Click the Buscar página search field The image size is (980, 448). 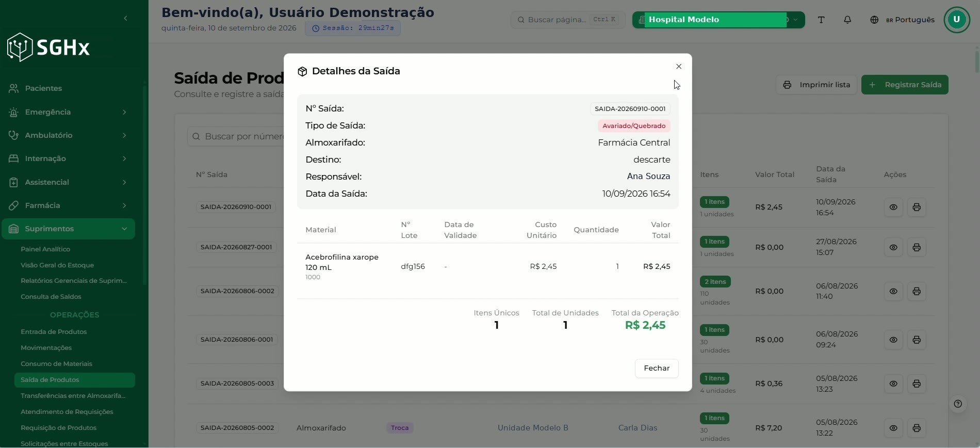tap(568, 20)
